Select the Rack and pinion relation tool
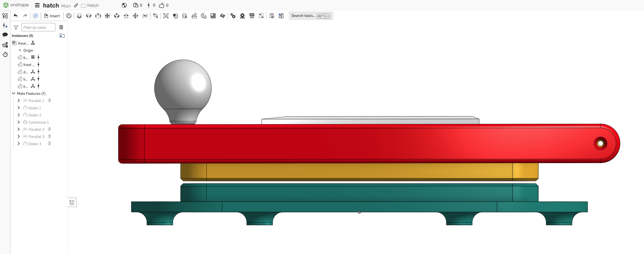This screenshot has width=644, height=254. (242, 16)
